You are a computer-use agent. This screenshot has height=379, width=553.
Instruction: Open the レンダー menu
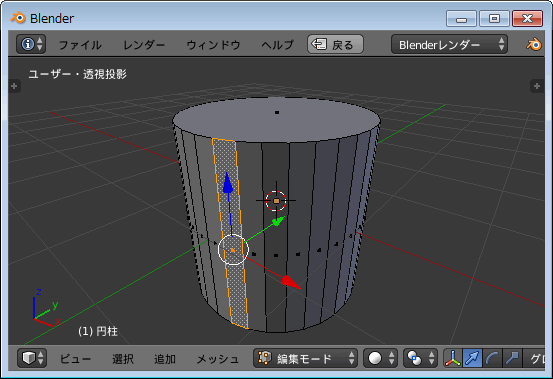click(x=144, y=45)
